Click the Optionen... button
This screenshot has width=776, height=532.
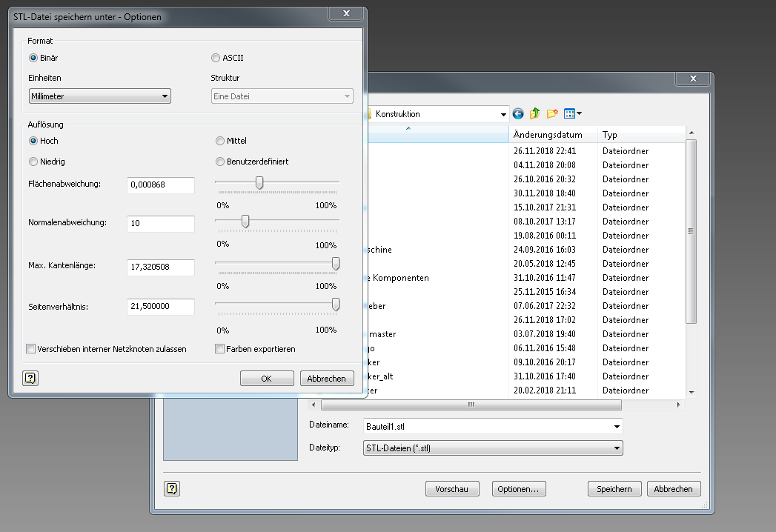tap(518, 489)
